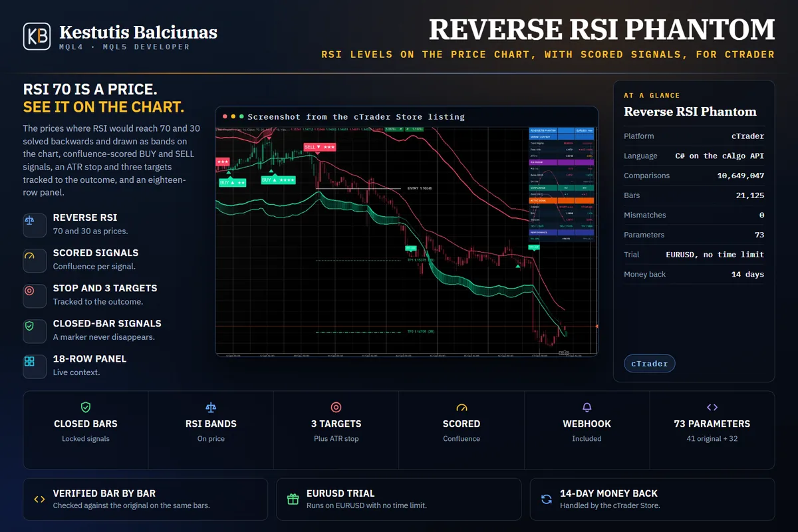Click the 'AT A GLANCE' heading

point(652,96)
